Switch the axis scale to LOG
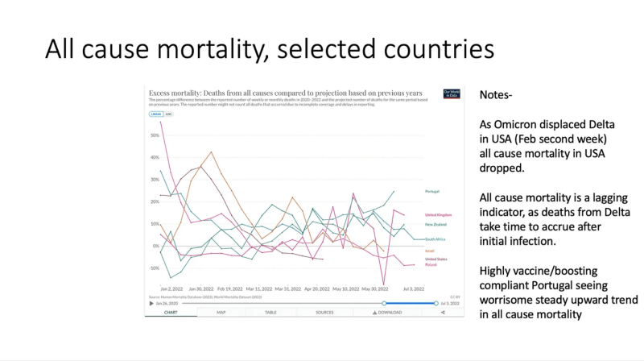 [168, 114]
